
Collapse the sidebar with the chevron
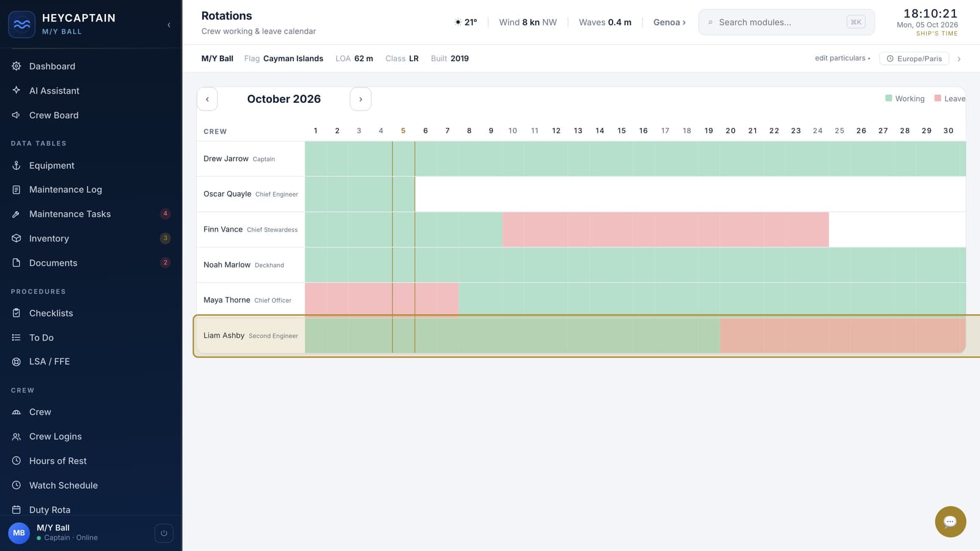pyautogui.click(x=169, y=25)
